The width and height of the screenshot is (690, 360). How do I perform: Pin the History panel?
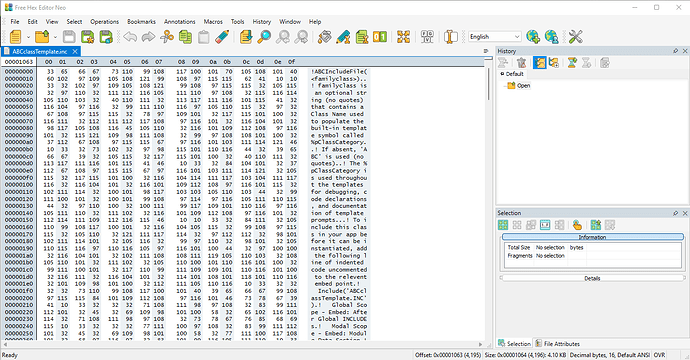coord(675,51)
